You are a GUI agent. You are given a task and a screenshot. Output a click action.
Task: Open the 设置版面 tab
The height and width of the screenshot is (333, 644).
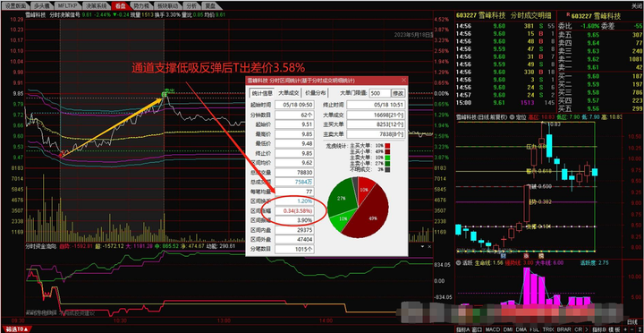point(15,6)
